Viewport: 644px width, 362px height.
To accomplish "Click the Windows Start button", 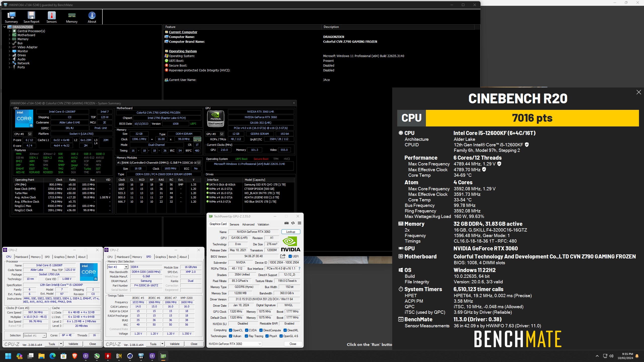I will point(8,356).
